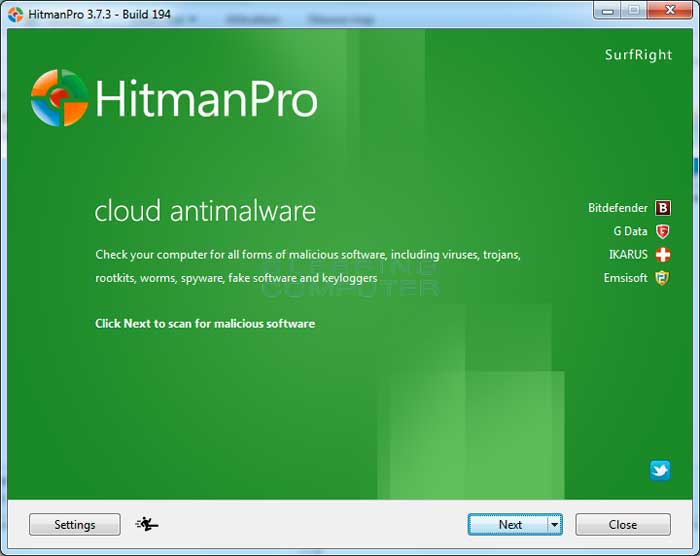The height and width of the screenshot is (556, 700).
Task: Click the SurfRight brand text
Action: point(638,54)
